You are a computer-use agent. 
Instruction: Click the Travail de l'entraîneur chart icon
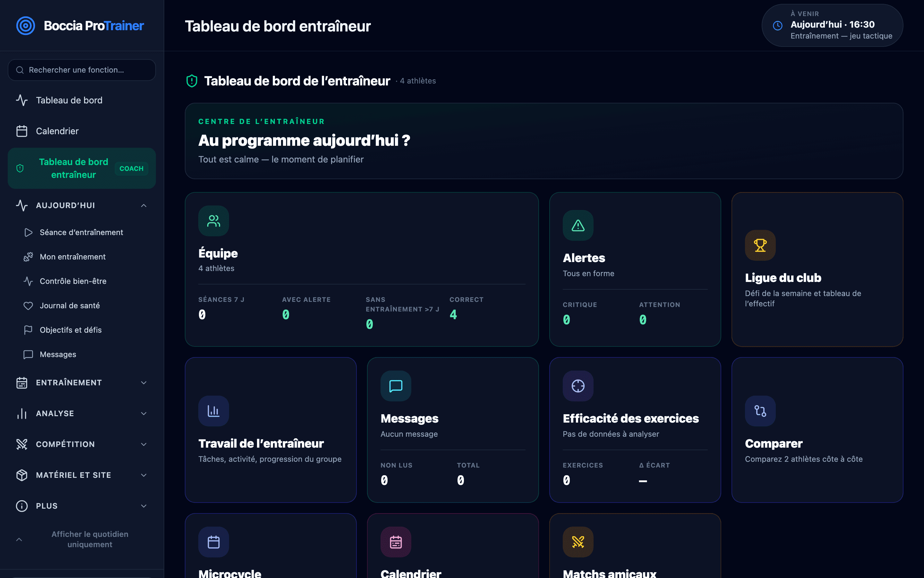(213, 411)
